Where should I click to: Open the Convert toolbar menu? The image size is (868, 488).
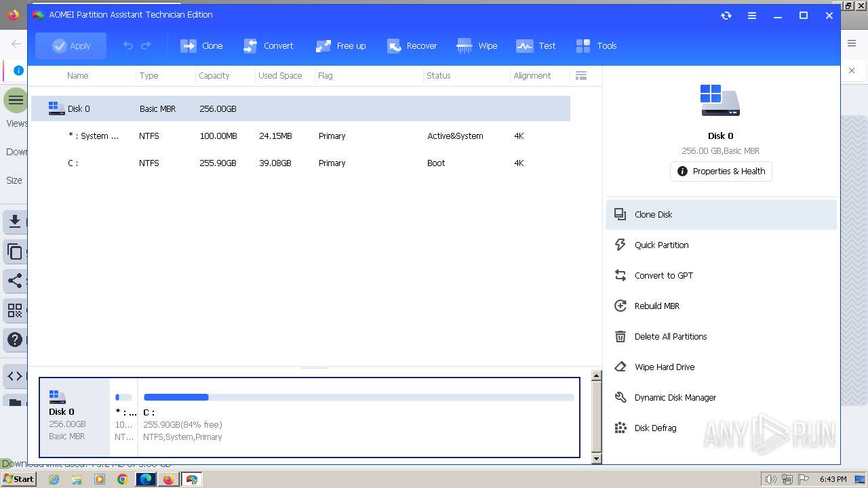click(x=268, y=45)
